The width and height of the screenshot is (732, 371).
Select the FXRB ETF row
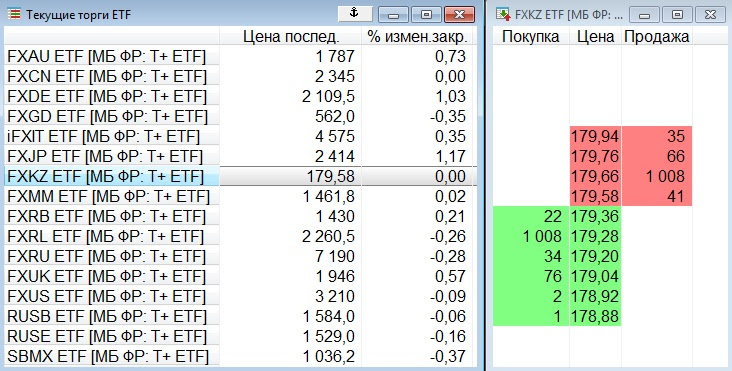click(240, 217)
